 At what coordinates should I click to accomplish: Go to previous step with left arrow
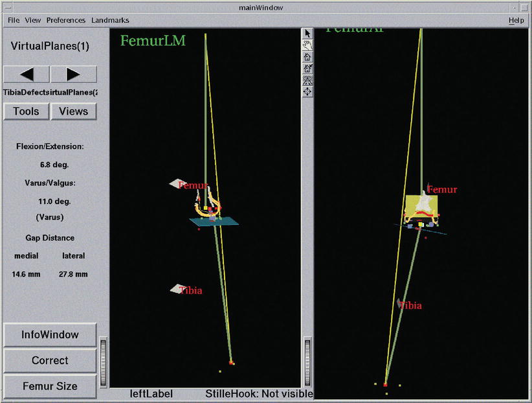coord(26,75)
